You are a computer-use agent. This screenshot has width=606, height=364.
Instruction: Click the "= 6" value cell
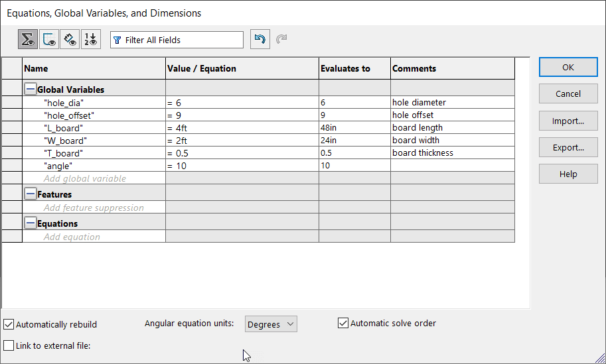[x=242, y=103]
